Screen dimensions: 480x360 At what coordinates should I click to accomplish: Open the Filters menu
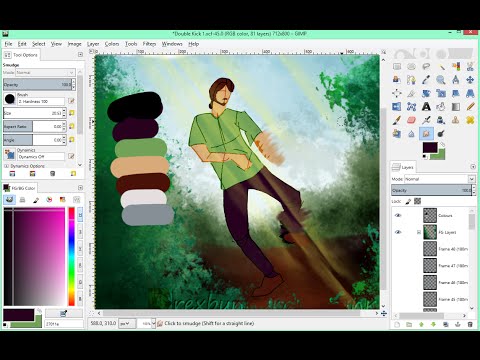pos(149,44)
